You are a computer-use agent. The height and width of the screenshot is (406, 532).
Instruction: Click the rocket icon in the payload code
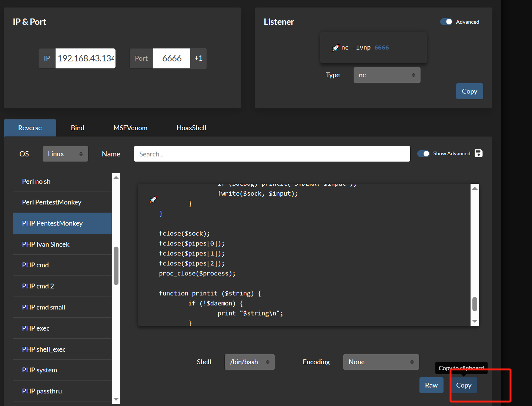tap(153, 200)
